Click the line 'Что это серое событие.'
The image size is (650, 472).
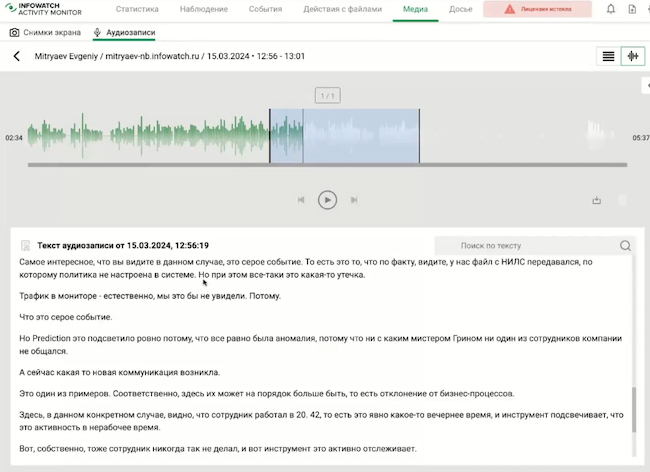66,317
